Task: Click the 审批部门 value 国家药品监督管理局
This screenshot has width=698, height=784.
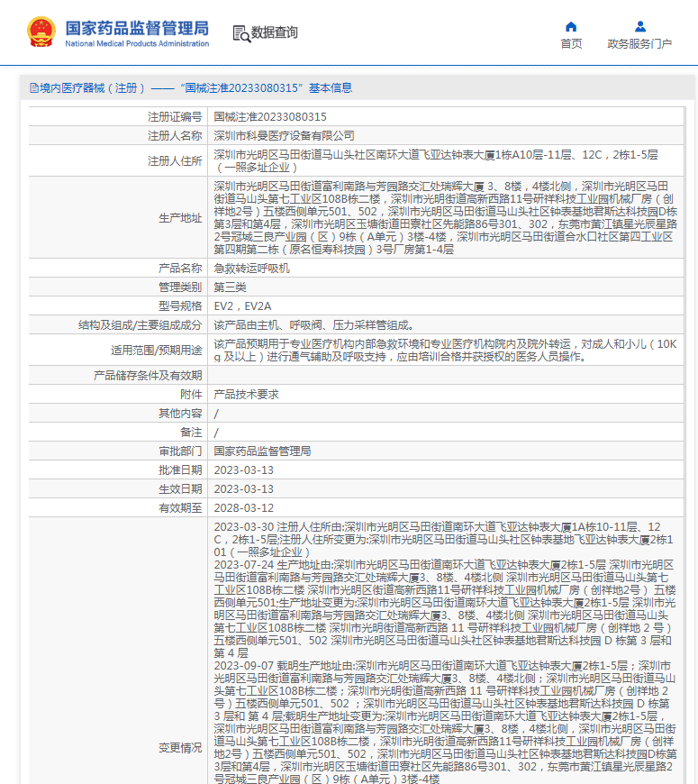Action: click(262, 451)
